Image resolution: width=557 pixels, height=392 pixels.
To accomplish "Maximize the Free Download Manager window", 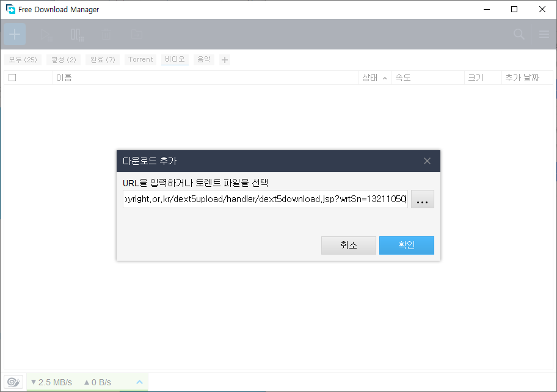I will [514, 9].
